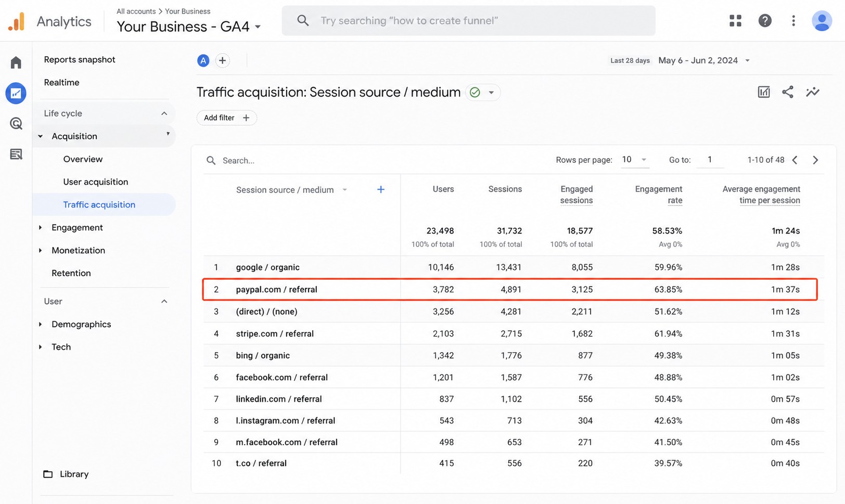Open the Insights sparkline icon
Screen dimensions: 845x504
coord(813,92)
